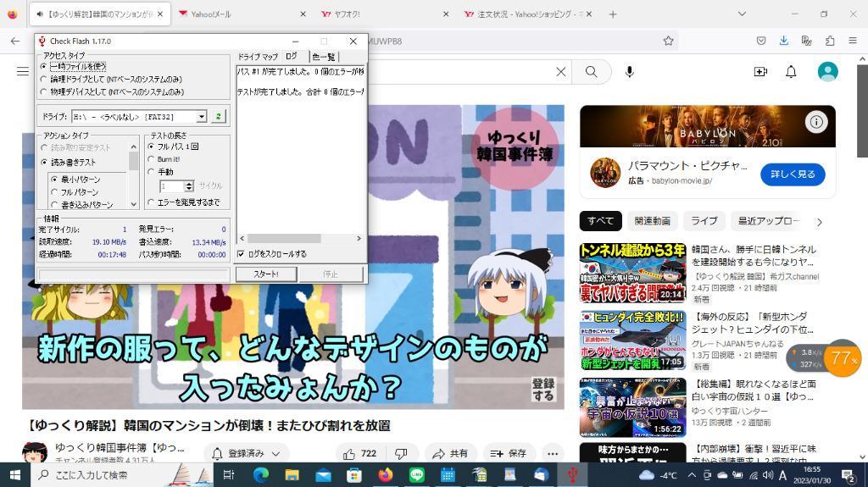Open the トンネル建設から3年 video thumbnail
The image size is (868, 487).
[x=632, y=274]
